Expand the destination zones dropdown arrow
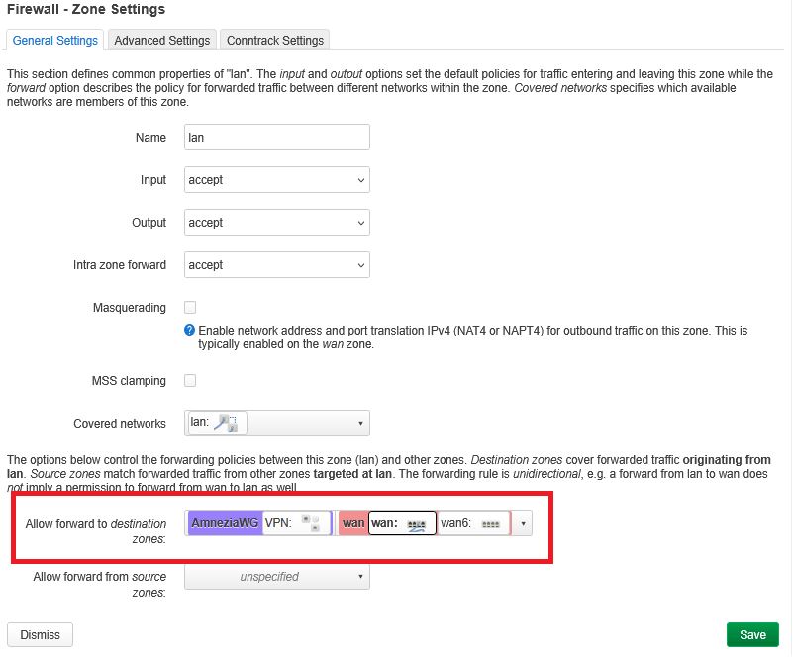This screenshot has width=793, height=672. (522, 523)
